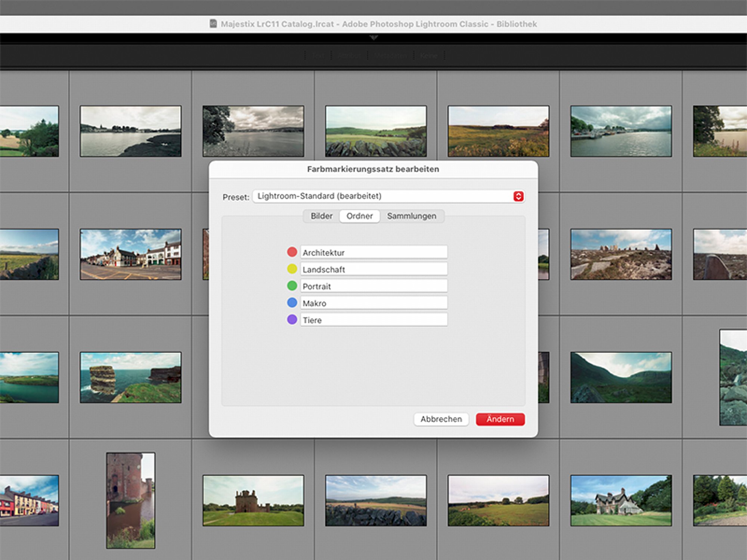Select the harbor with boats thumbnail
747x560 pixels.
(621, 131)
